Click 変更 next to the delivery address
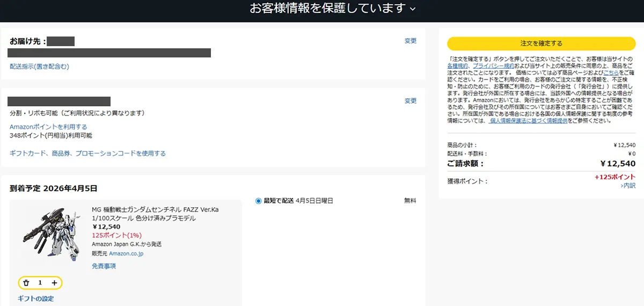 point(411,41)
